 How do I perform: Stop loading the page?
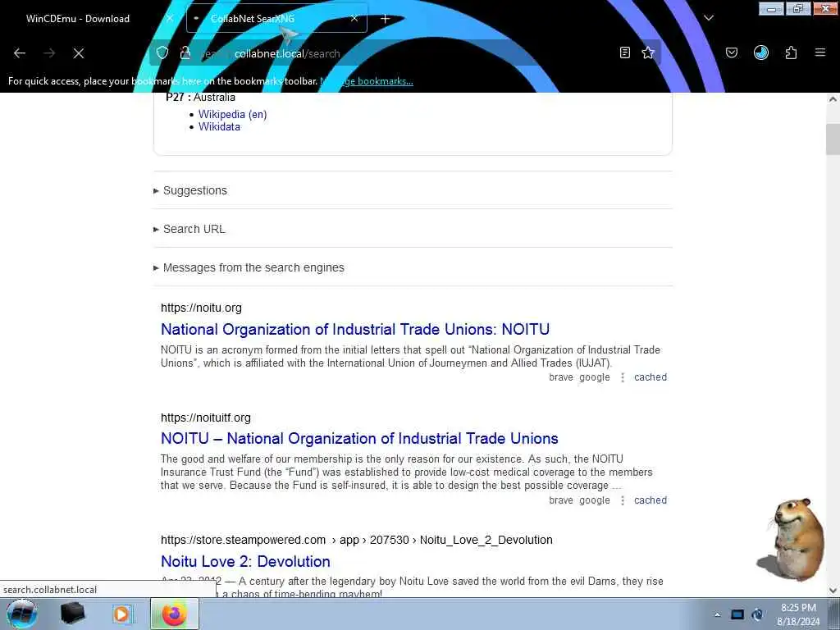point(79,53)
